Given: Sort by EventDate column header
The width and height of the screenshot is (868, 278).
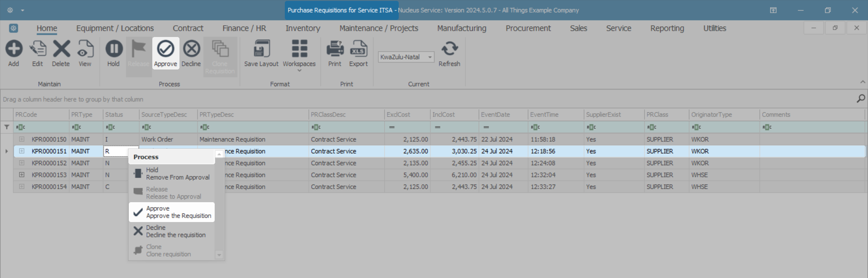Looking at the screenshot, I should (x=504, y=115).
